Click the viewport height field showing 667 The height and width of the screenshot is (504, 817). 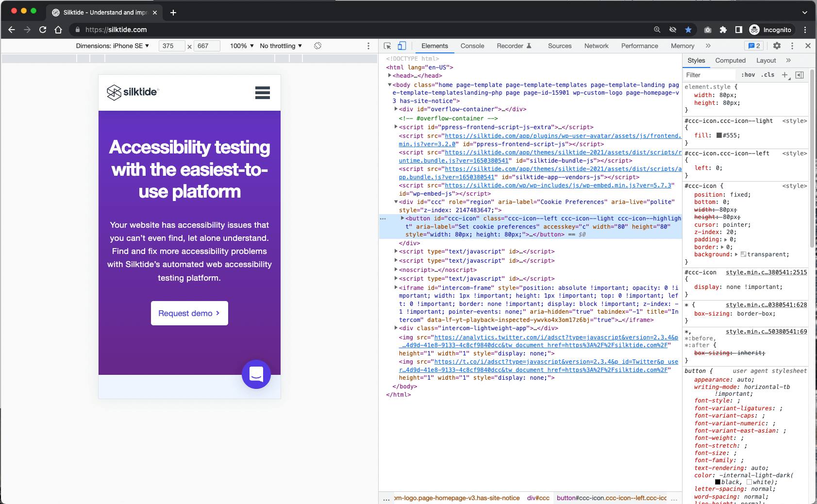[207, 46]
